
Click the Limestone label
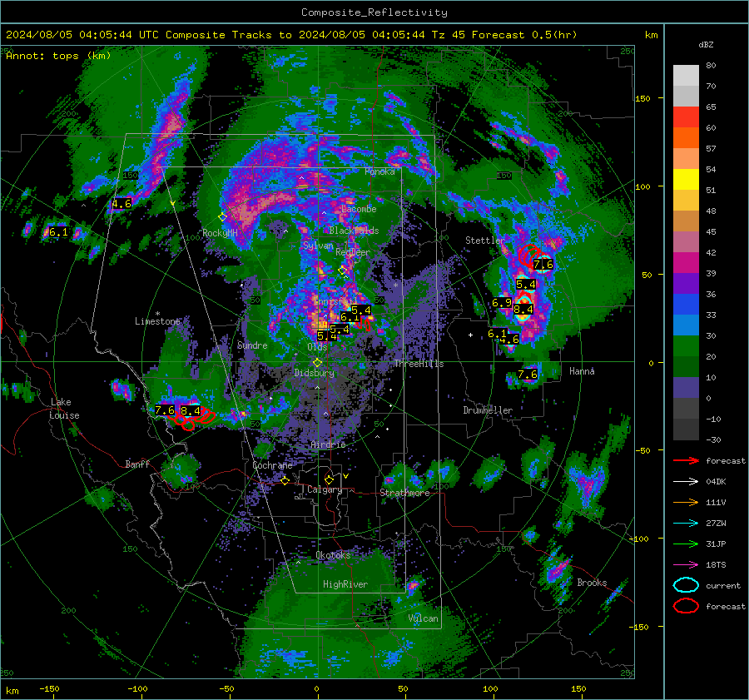pos(157,321)
